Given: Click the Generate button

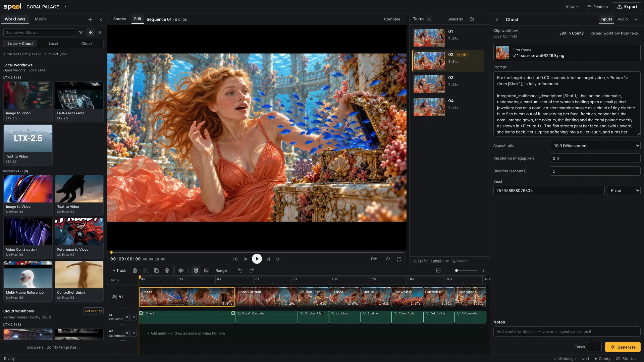Looking at the screenshot, I should pyautogui.click(x=623, y=347).
